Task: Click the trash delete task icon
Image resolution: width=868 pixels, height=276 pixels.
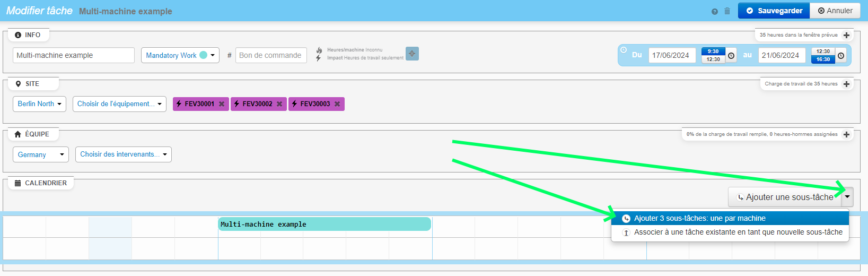Action: click(727, 11)
